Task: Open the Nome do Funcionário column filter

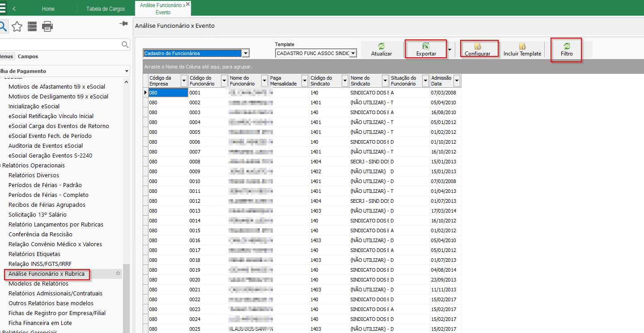Action: pos(264,81)
